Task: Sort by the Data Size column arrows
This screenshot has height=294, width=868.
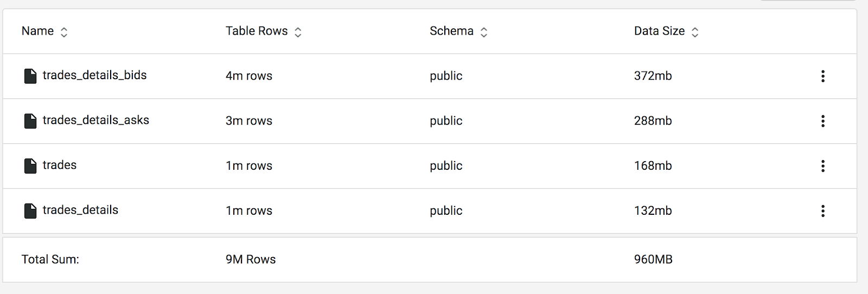Action: tap(695, 32)
